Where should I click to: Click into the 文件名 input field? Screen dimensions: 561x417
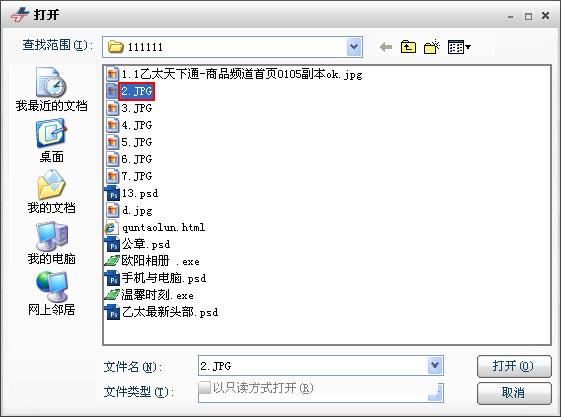(313, 366)
